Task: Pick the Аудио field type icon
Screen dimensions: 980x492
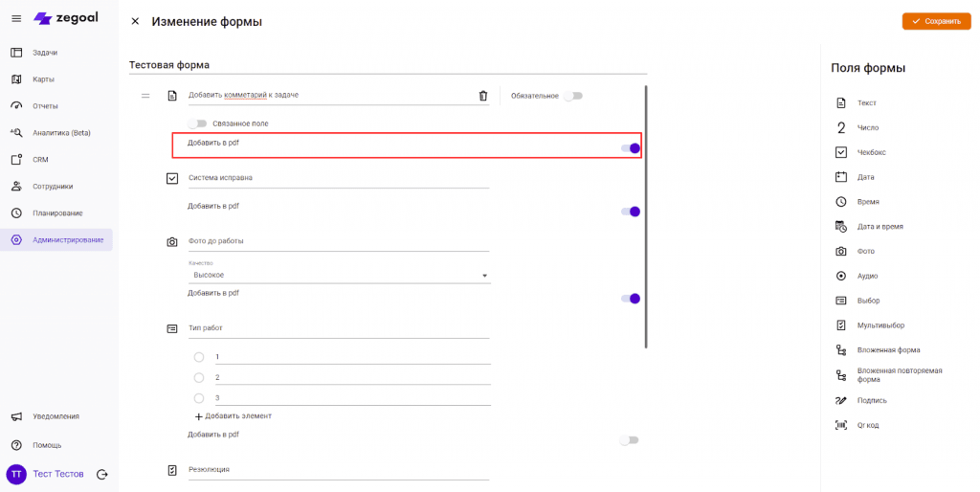Action: coord(841,276)
